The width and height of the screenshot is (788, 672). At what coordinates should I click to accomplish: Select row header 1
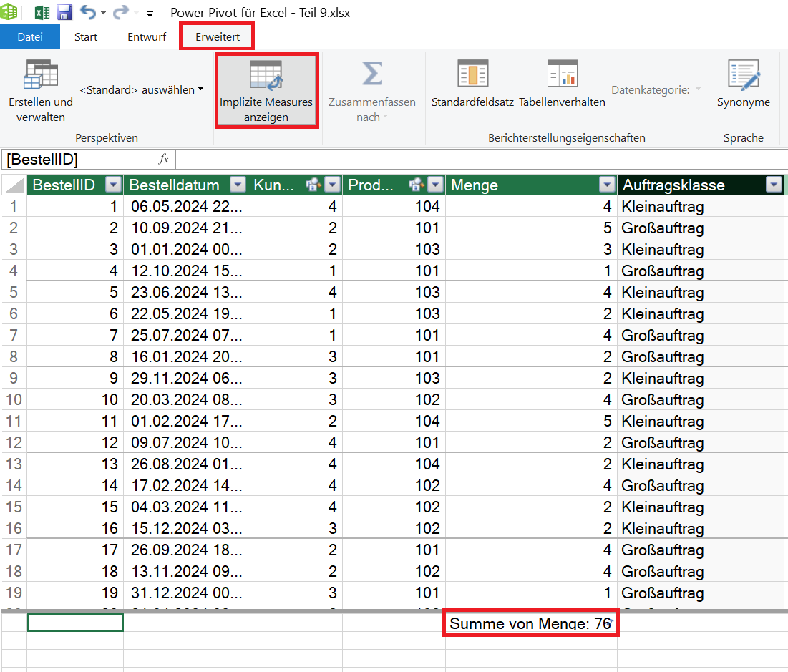pos(14,207)
